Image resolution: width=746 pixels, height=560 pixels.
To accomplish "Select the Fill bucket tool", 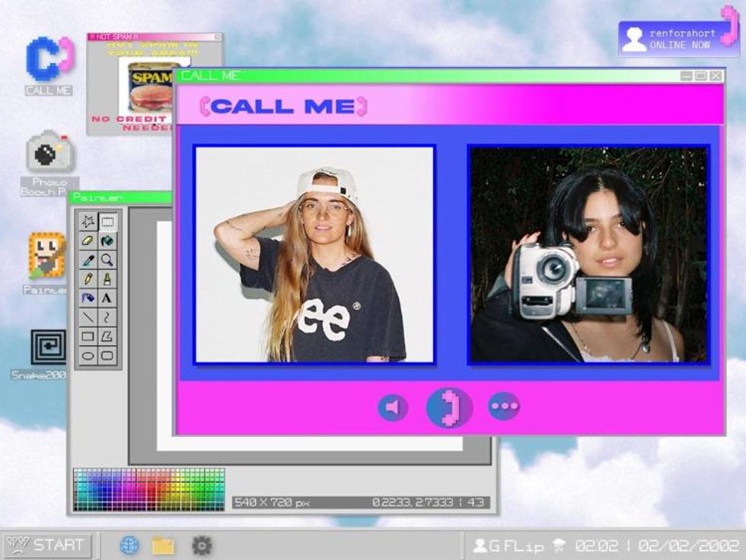I will tap(107, 240).
